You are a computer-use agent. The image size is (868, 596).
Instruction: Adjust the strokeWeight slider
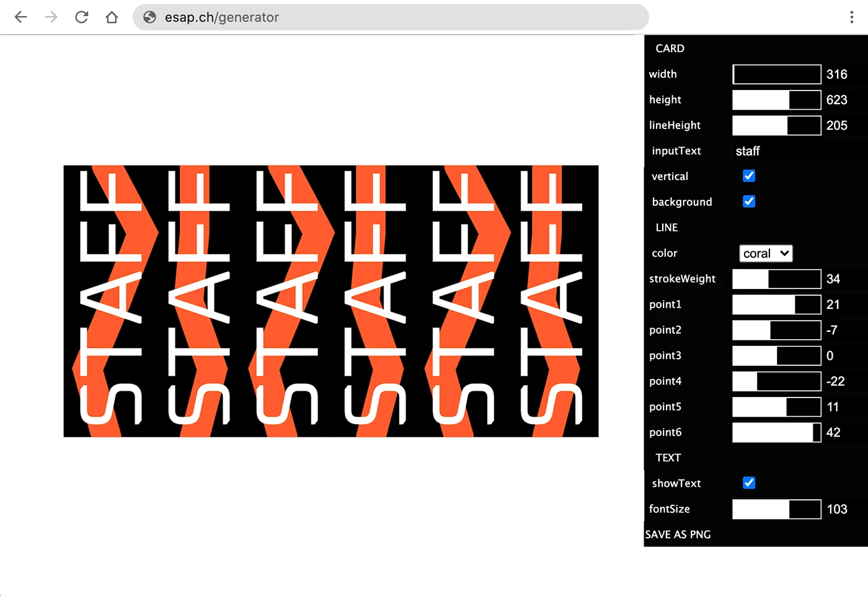[x=777, y=278]
